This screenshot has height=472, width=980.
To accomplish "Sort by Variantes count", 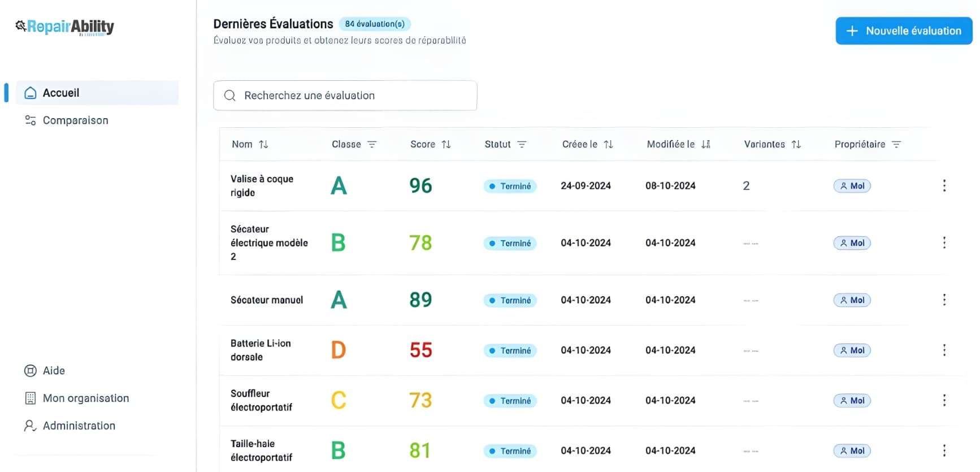I will tap(796, 144).
